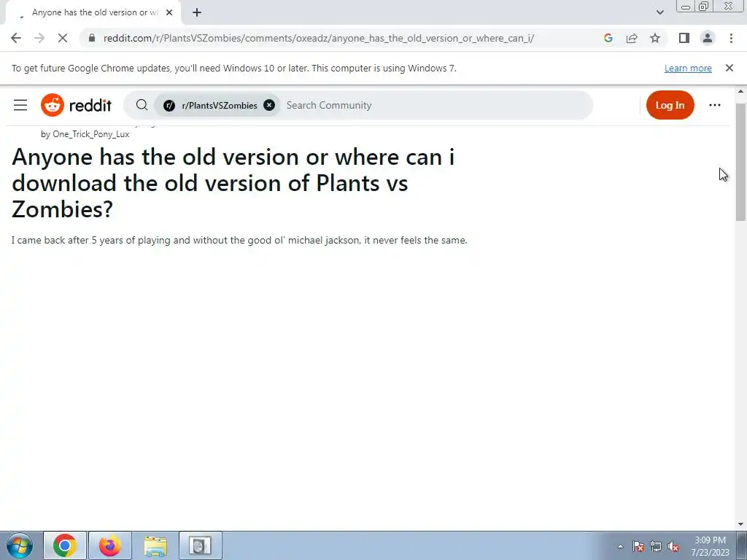Click the post body text about michael jackson
Viewport: 747px width, 560px height.
click(x=239, y=240)
